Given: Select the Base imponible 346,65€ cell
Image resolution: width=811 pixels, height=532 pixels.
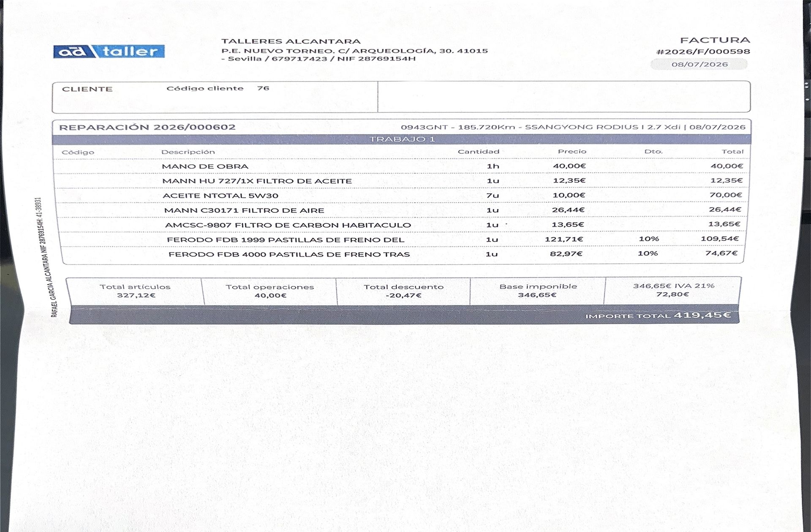Looking at the screenshot, I should tap(538, 290).
